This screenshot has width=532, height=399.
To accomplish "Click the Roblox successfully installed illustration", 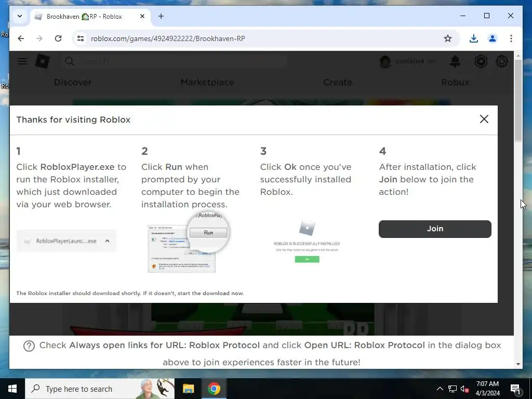I will pyautogui.click(x=307, y=241).
